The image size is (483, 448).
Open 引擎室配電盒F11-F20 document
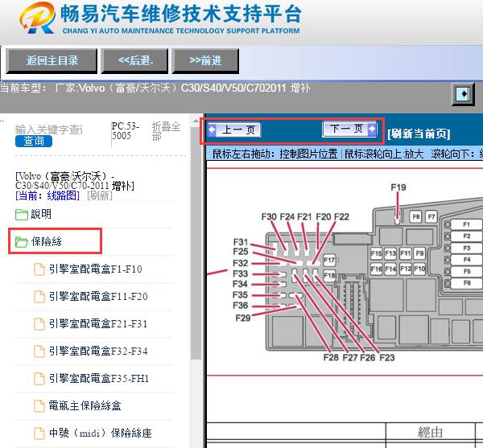(98, 296)
